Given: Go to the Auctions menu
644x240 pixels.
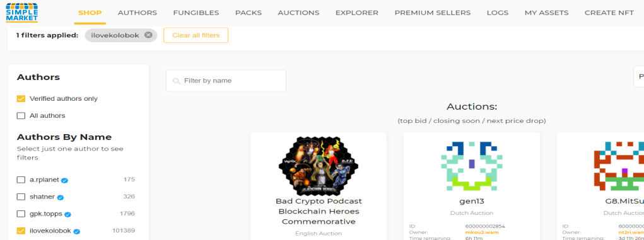Looking at the screenshot, I should pyautogui.click(x=298, y=13).
